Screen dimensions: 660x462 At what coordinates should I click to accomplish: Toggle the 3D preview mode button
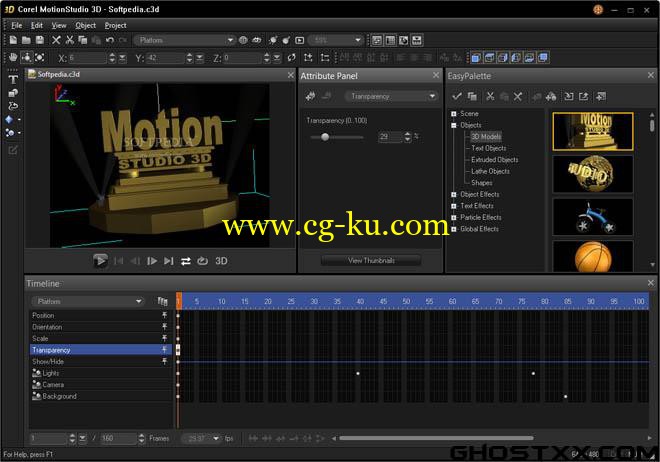(x=221, y=261)
